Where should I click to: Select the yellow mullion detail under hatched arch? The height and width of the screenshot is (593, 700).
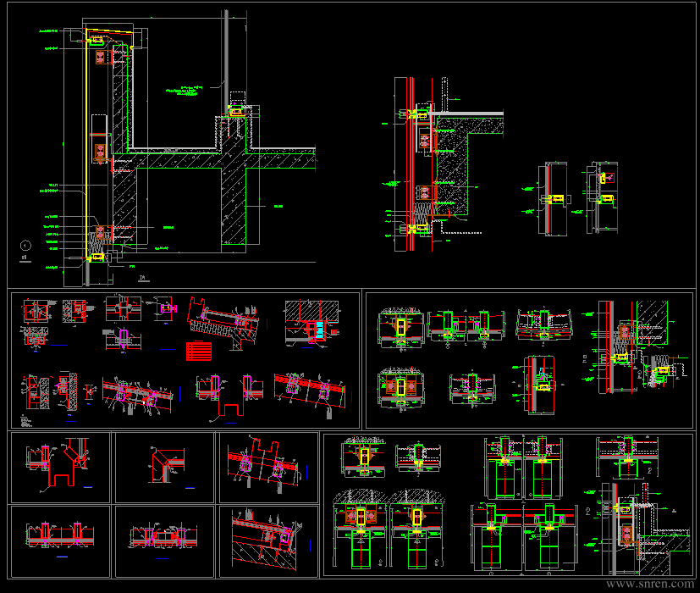coord(401,328)
